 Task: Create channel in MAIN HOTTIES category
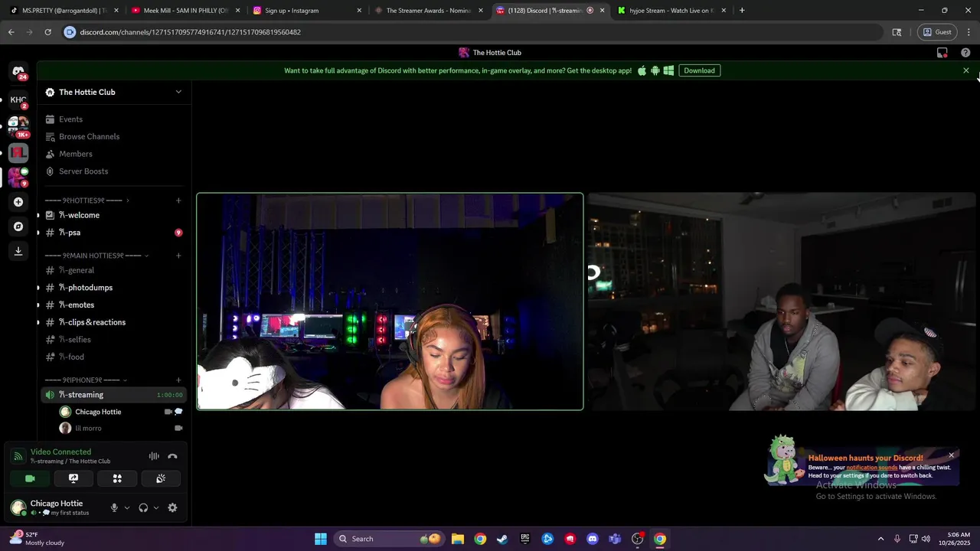[x=178, y=256]
